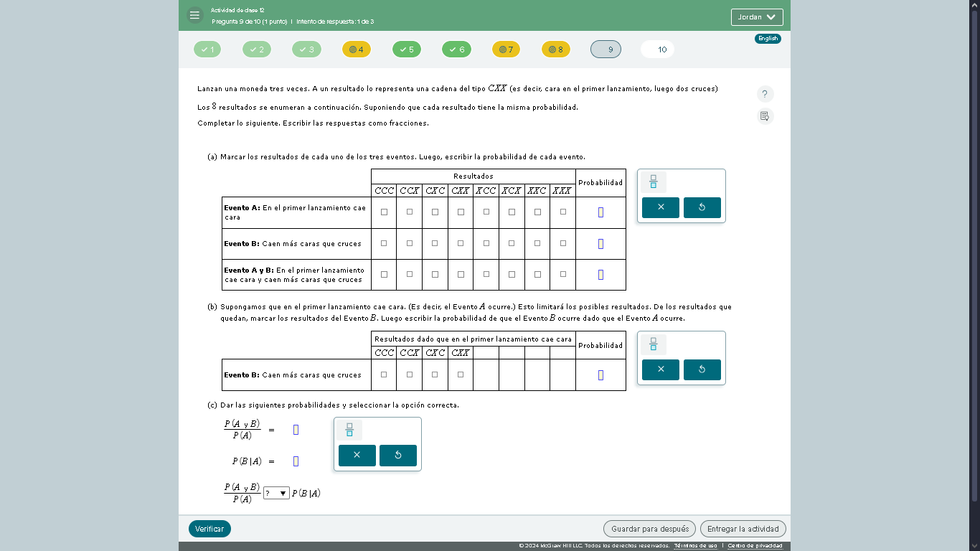Click Evento A probability input
The height and width of the screenshot is (551, 980).
click(601, 212)
